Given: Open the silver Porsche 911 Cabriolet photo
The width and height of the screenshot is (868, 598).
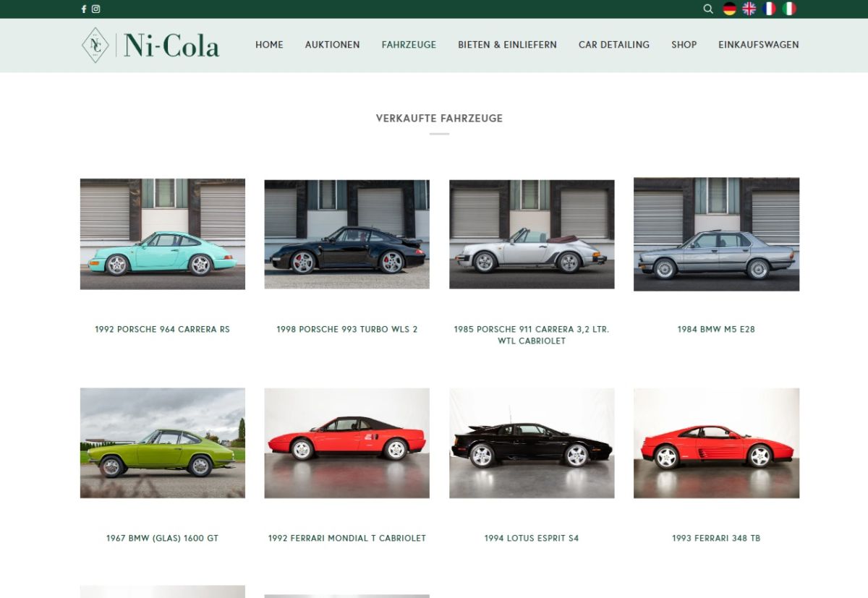Looking at the screenshot, I should click(532, 234).
